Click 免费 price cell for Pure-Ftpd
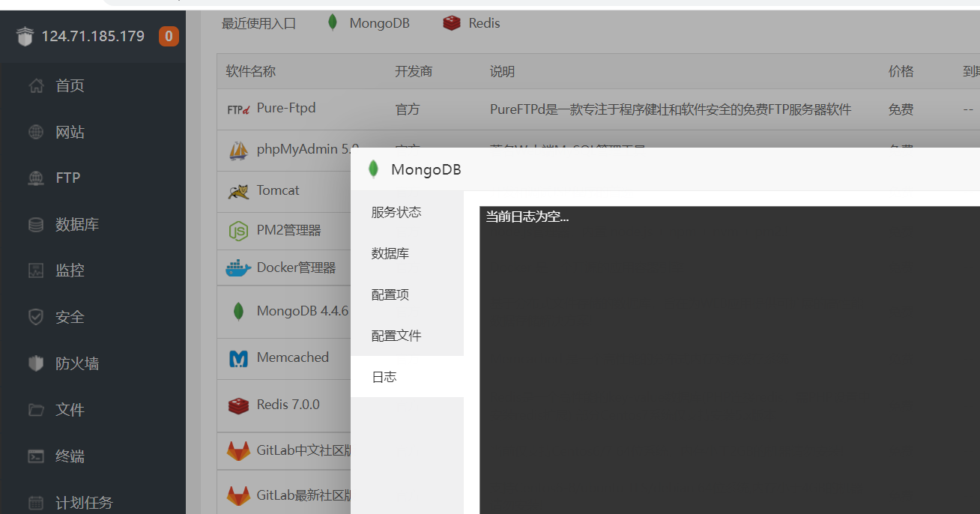980x514 pixels. 901,109
